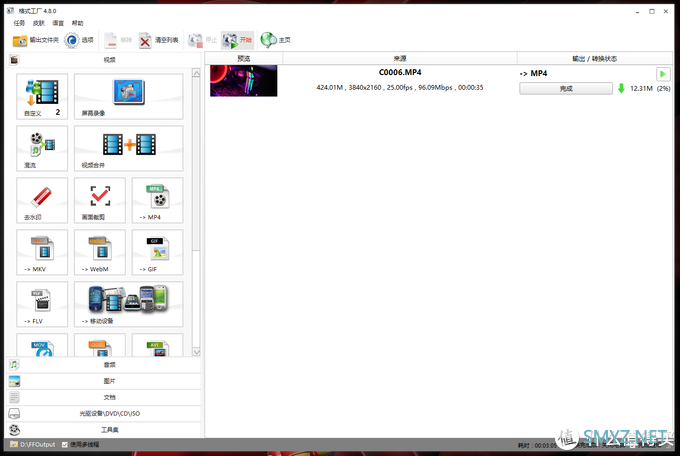The height and width of the screenshot is (456, 680).
Task: Select the C0006.MP4 file name
Action: click(400, 72)
